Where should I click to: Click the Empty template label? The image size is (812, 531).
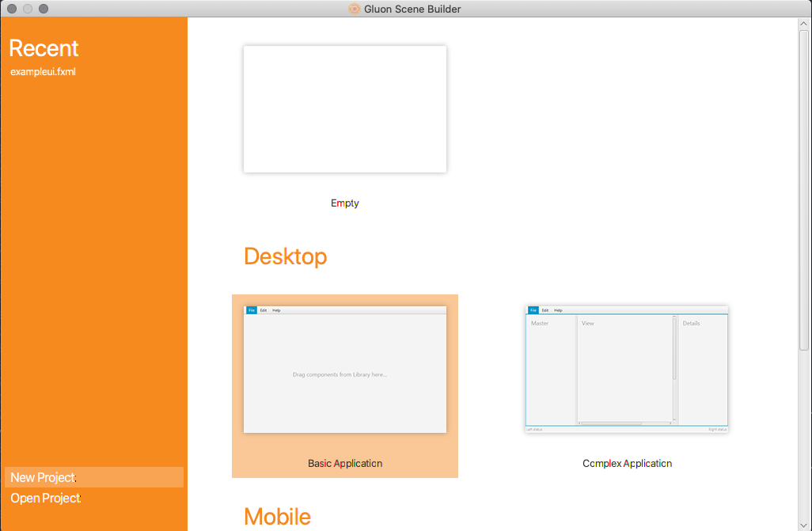[x=345, y=203]
